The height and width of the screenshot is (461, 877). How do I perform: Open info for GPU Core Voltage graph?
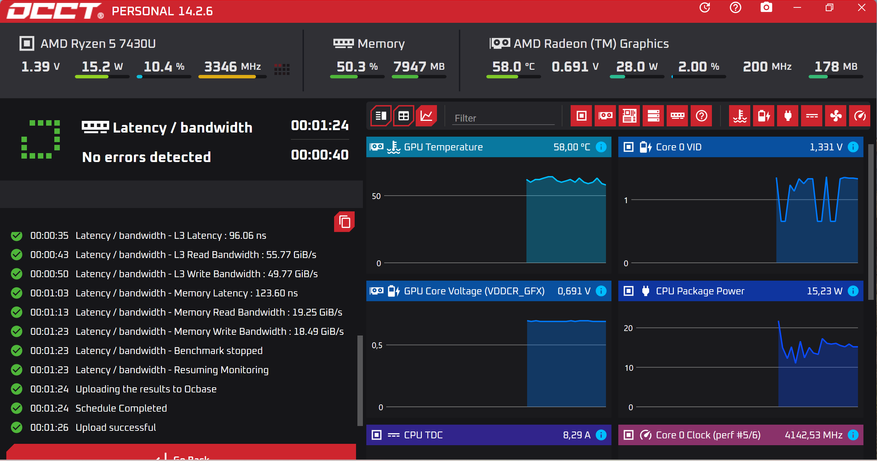(601, 291)
